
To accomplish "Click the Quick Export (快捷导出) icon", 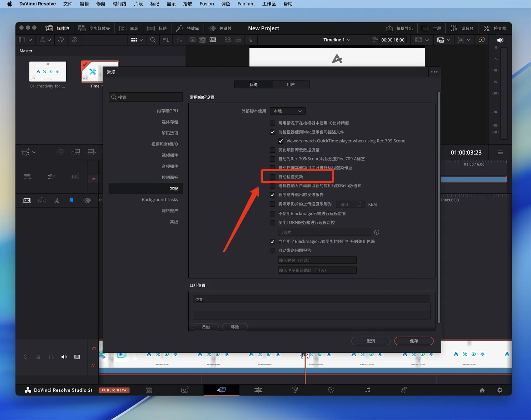I will tap(389, 28).
